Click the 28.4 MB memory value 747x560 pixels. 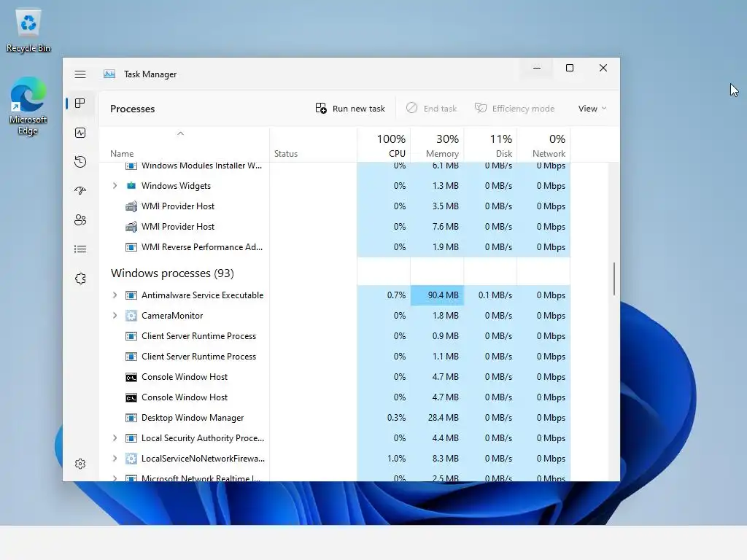[x=443, y=418]
